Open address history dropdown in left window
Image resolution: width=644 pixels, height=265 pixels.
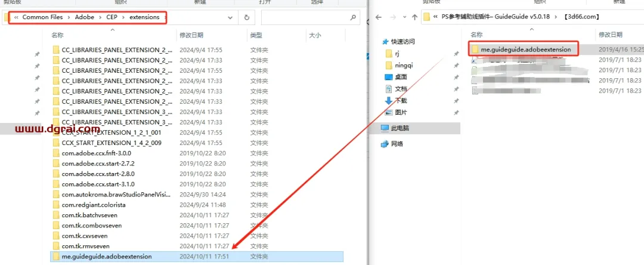click(230, 18)
